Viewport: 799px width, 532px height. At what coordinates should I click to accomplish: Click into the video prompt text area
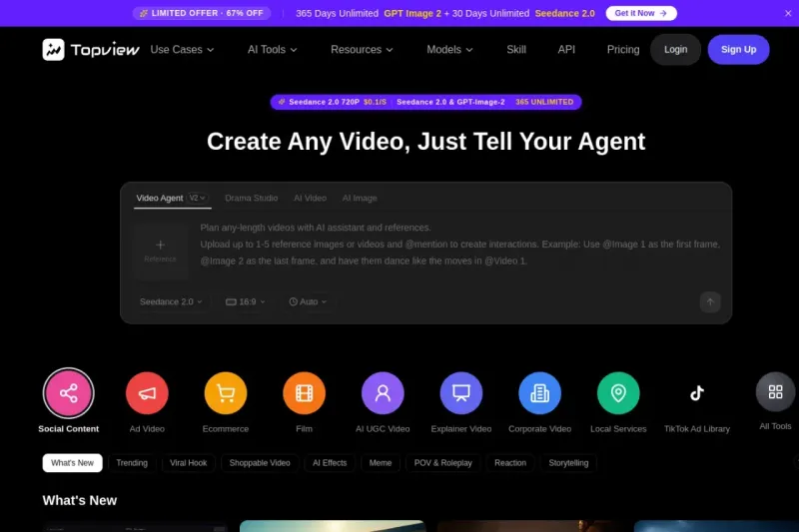click(459, 245)
